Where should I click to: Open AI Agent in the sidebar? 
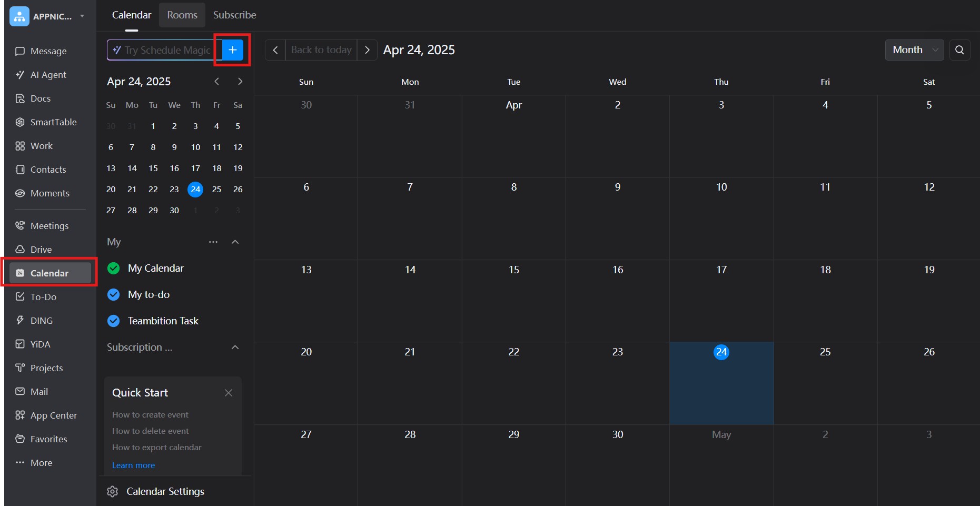pyautogui.click(x=48, y=75)
